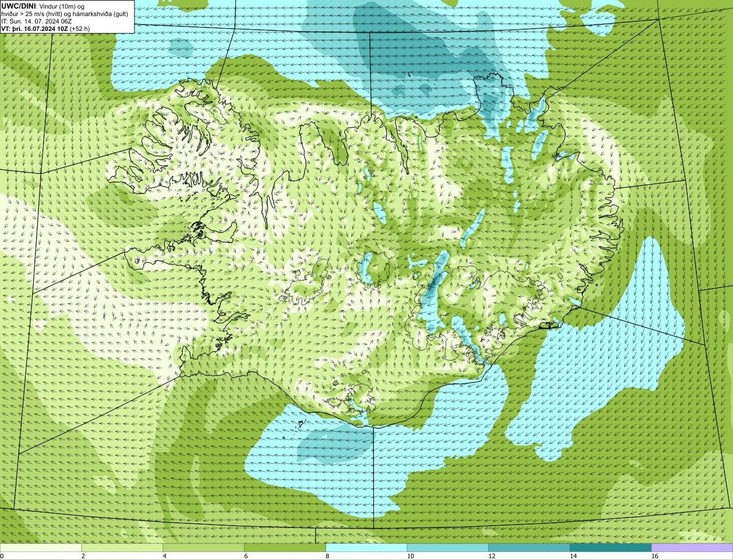Click the 10–12 m/s turquoise legend segment
The height and width of the screenshot is (560, 733).
pos(448,547)
